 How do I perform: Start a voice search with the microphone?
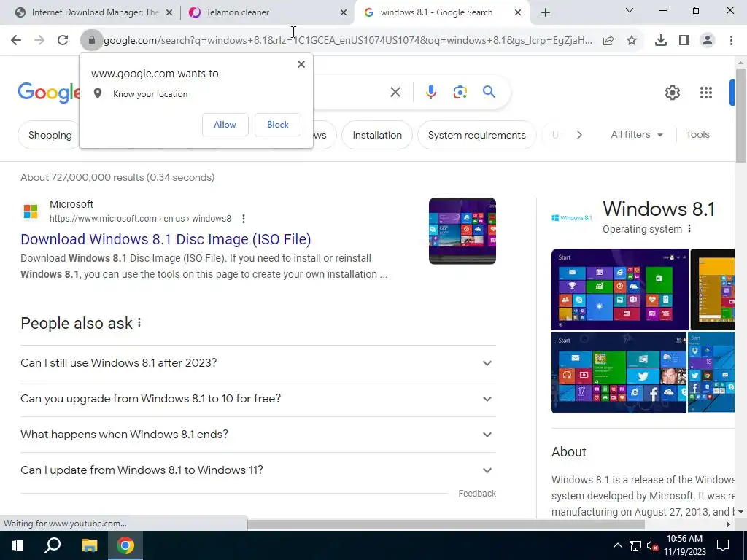pos(430,92)
